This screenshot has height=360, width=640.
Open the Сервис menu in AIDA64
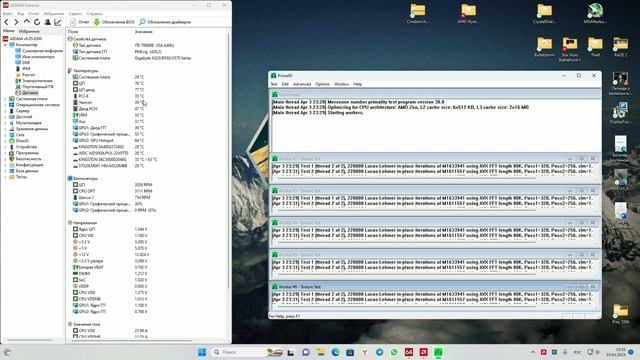click(75, 13)
